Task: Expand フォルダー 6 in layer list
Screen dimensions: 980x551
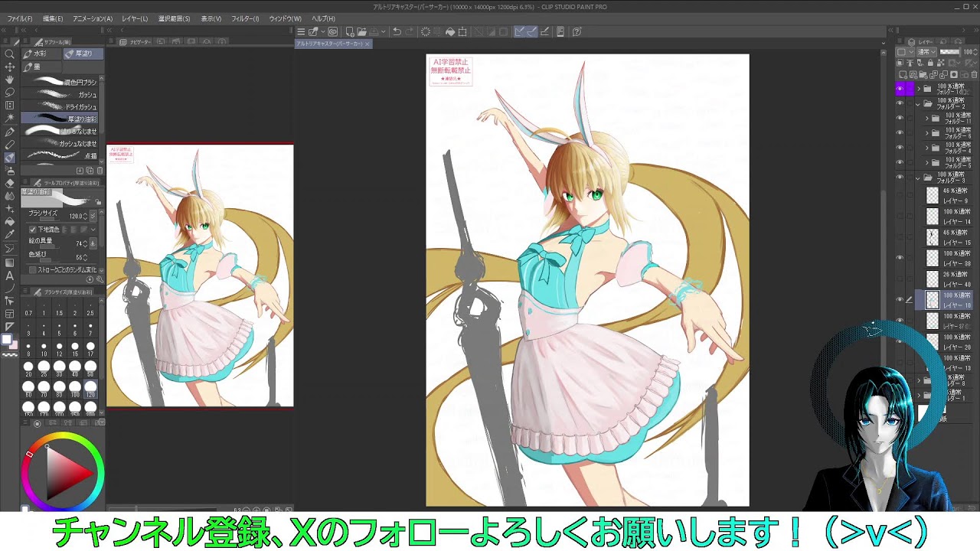Action: pos(926,133)
